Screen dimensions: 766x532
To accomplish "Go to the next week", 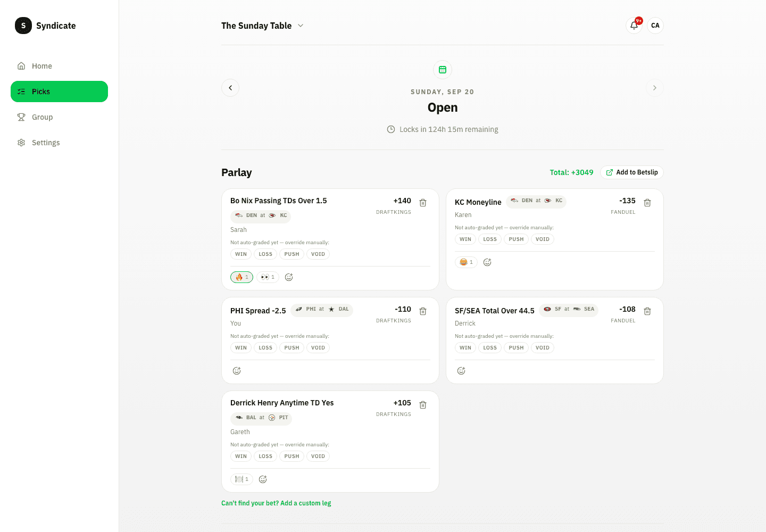I will 655,88.
